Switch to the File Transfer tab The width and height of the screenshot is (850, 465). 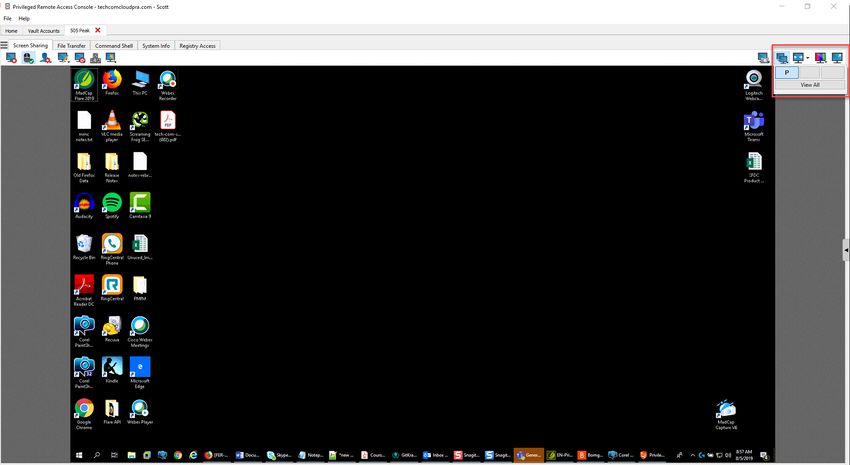[x=72, y=46]
